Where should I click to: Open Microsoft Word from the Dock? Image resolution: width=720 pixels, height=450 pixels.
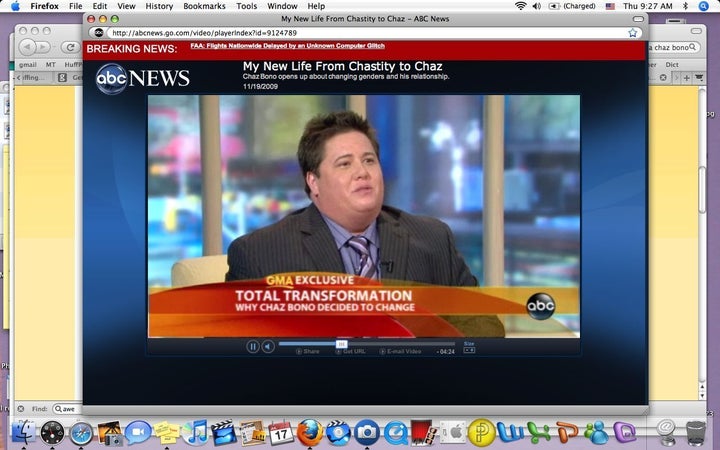tap(510, 433)
